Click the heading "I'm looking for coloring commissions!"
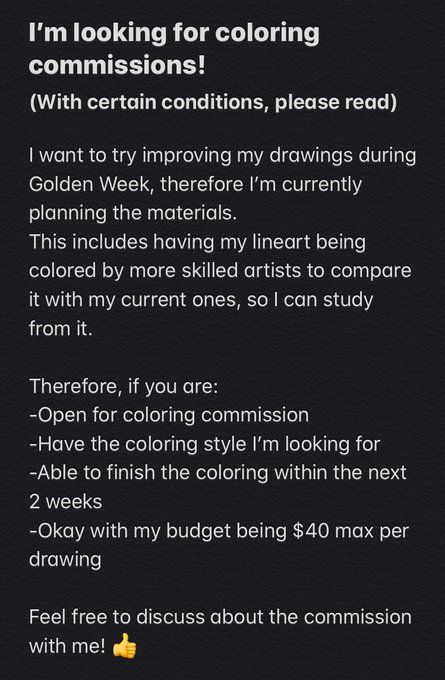 pos(174,49)
